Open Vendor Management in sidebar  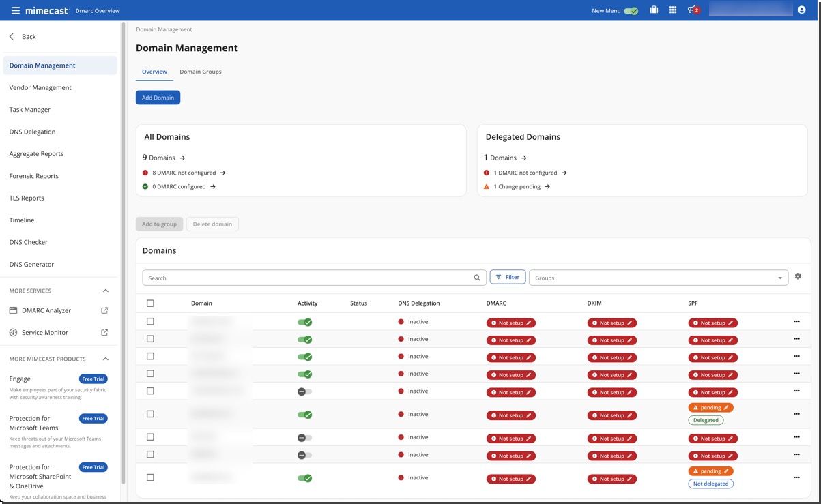40,87
